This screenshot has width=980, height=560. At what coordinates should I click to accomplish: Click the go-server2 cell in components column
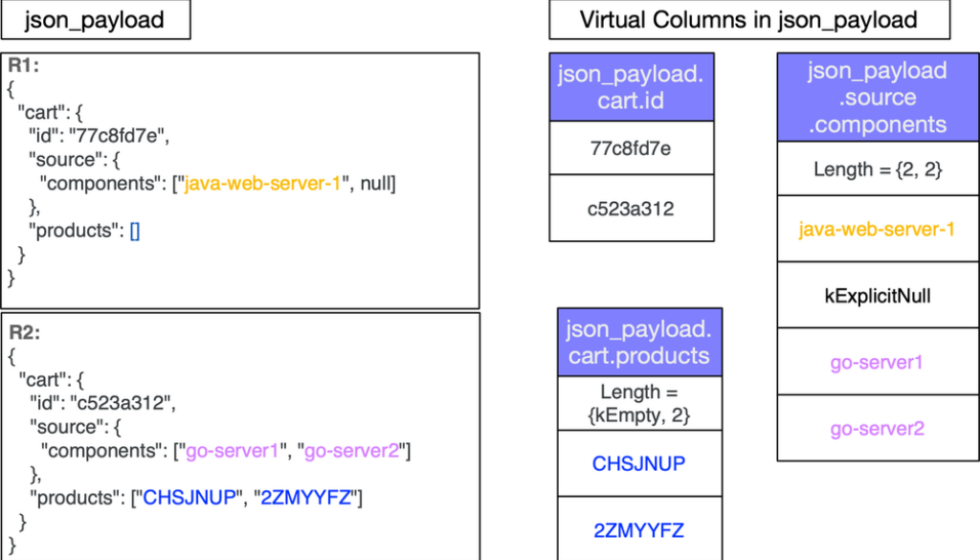877,428
